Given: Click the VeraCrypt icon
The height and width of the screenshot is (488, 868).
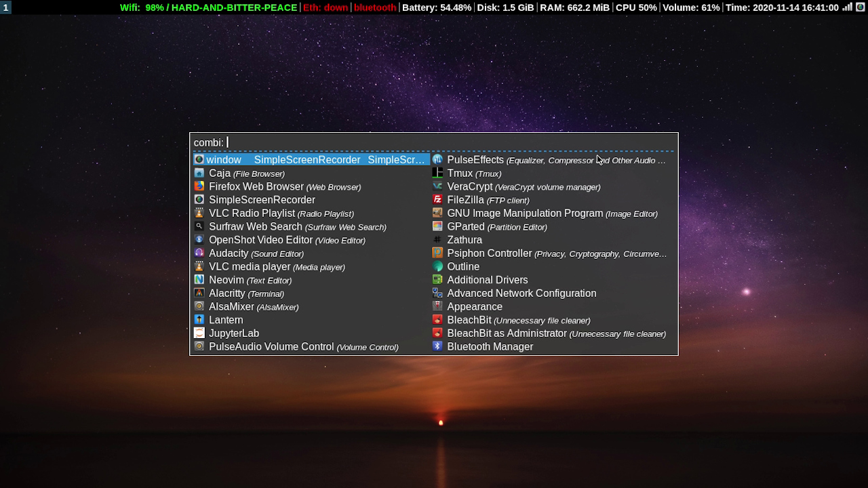Looking at the screenshot, I should click(x=437, y=186).
